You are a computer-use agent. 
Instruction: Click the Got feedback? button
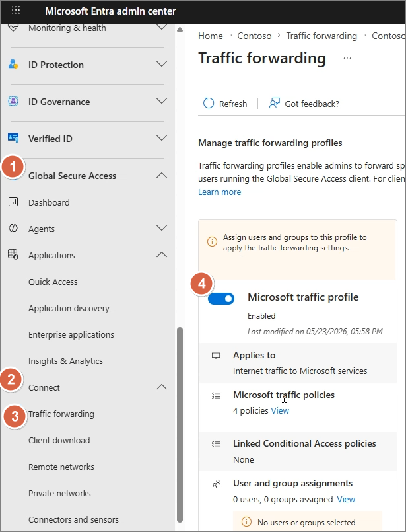[304, 104]
